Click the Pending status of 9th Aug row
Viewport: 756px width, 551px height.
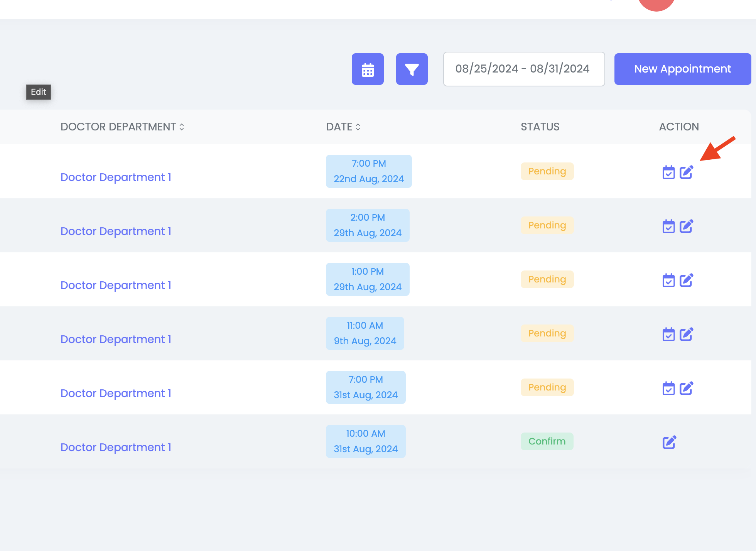pyautogui.click(x=547, y=333)
